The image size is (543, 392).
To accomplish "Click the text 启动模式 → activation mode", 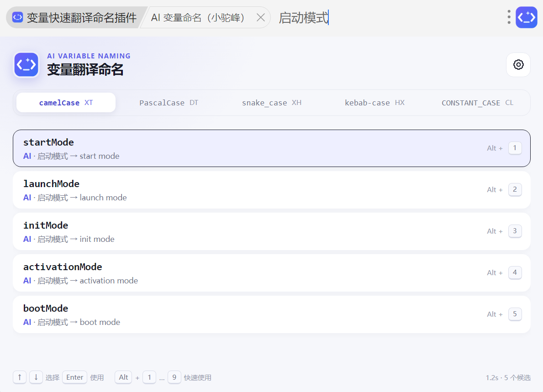I will tap(88, 281).
